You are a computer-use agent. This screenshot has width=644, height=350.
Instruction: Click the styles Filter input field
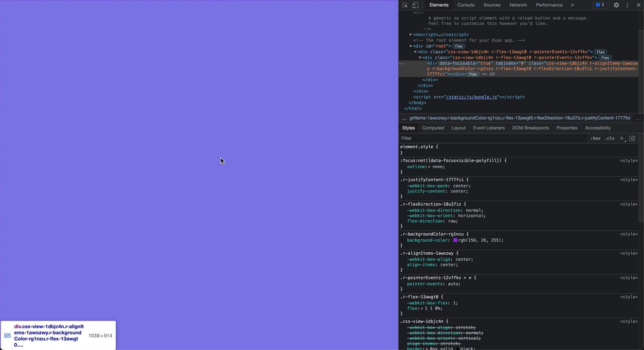click(x=493, y=139)
